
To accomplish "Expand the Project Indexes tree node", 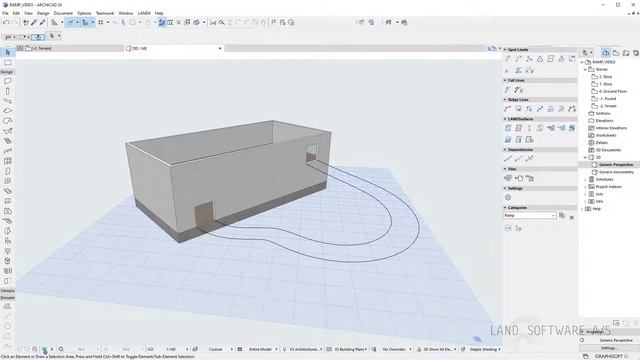I will [585, 187].
